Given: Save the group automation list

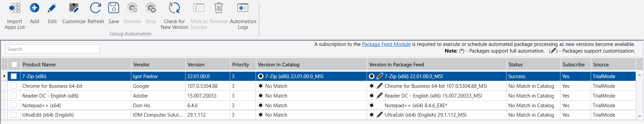Looking at the screenshot, I should 114,8.
